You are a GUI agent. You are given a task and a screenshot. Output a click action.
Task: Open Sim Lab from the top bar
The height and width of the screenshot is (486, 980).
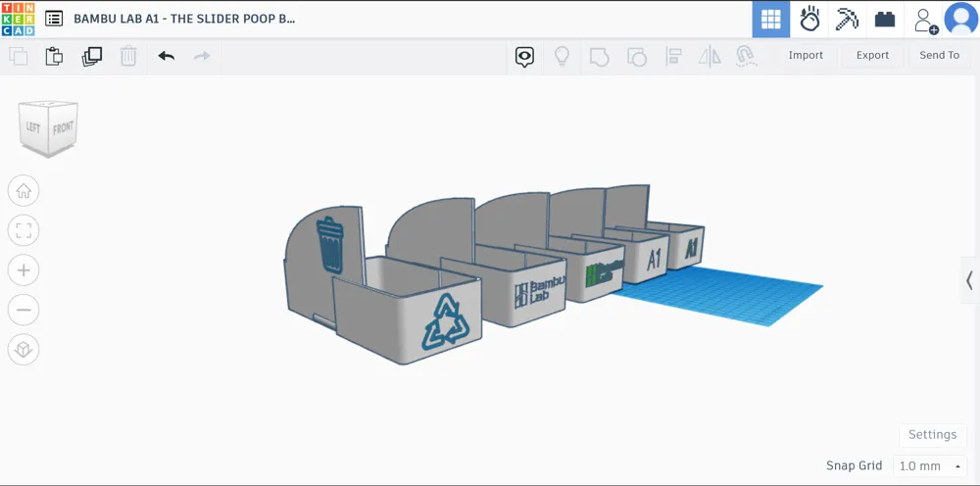[x=809, y=19]
